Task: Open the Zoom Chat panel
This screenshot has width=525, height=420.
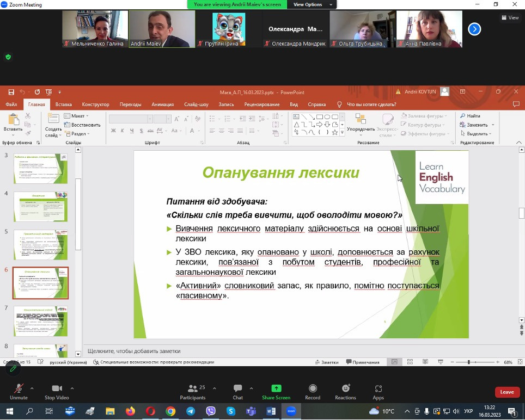Action: click(237, 391)
